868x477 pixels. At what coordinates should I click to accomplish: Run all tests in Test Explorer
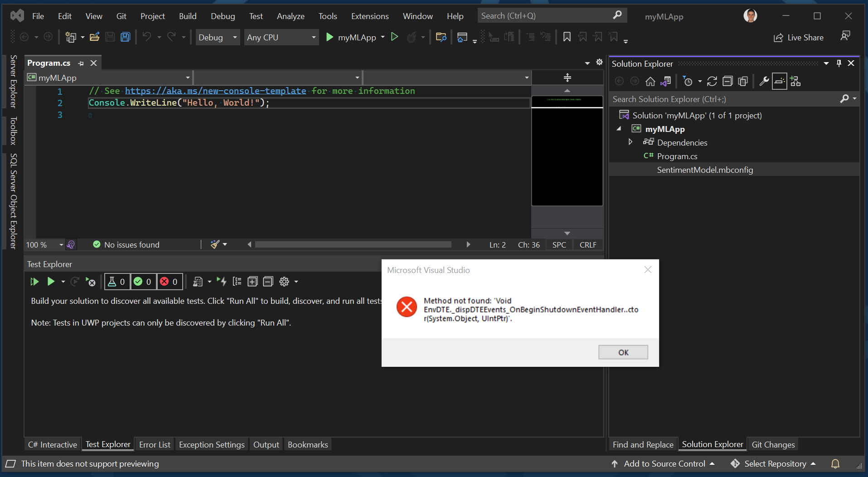point(34,282)
